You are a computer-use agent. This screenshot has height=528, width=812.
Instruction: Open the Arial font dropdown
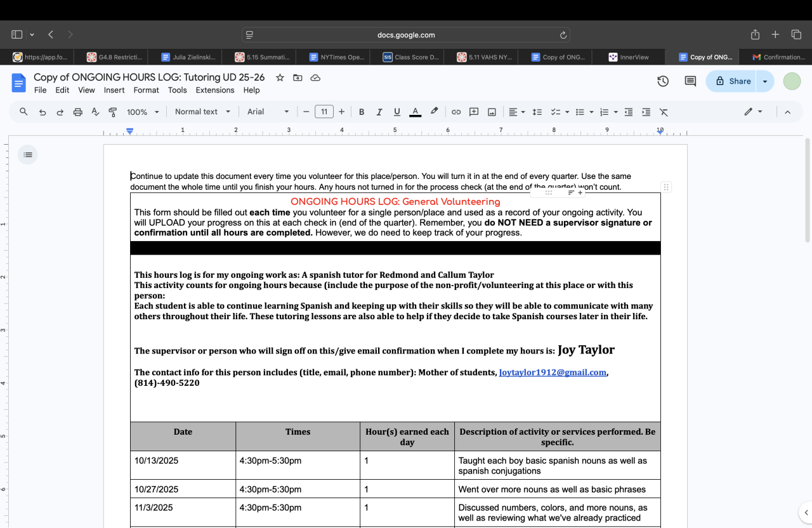pyautogui.click(x=268, y=112)
